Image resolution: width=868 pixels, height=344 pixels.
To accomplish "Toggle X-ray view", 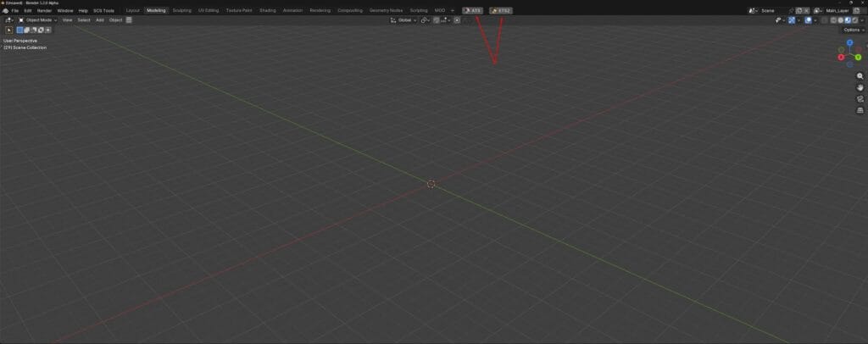I will pos(825,19).
